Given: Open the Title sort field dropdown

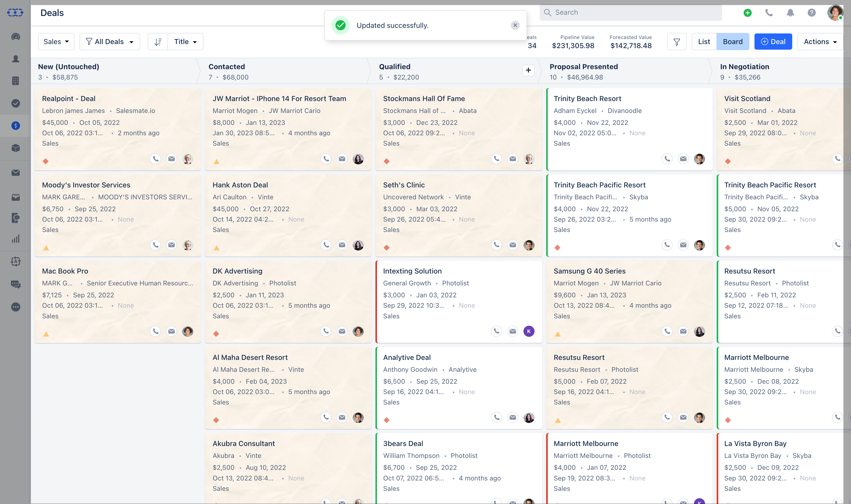Looking at the screenshot, I should [x=185, y=42].
